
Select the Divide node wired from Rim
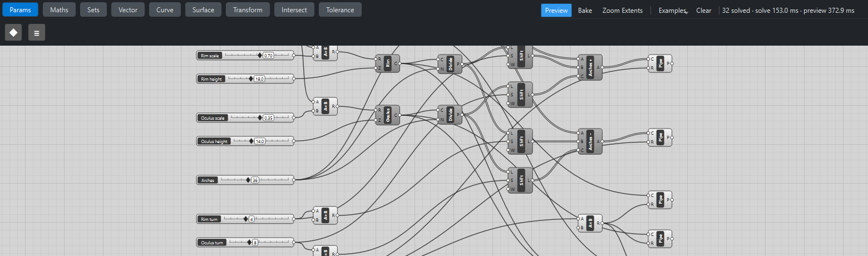coord(450,63)
